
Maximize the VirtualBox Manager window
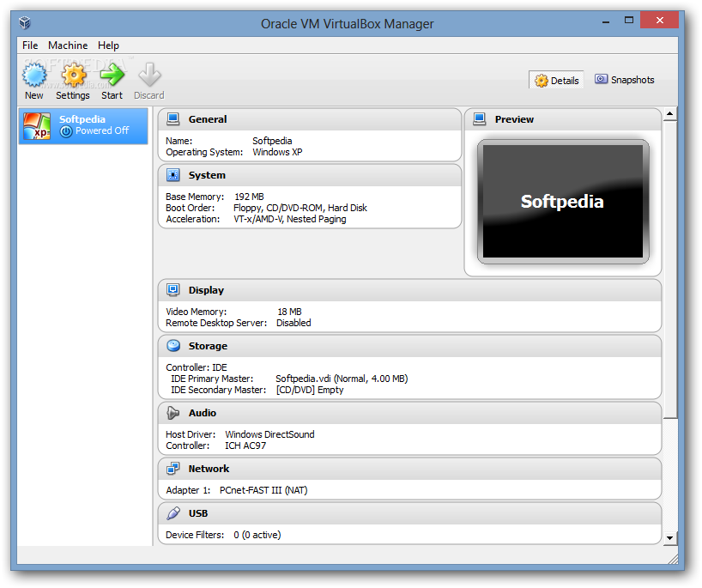[629, 20]
